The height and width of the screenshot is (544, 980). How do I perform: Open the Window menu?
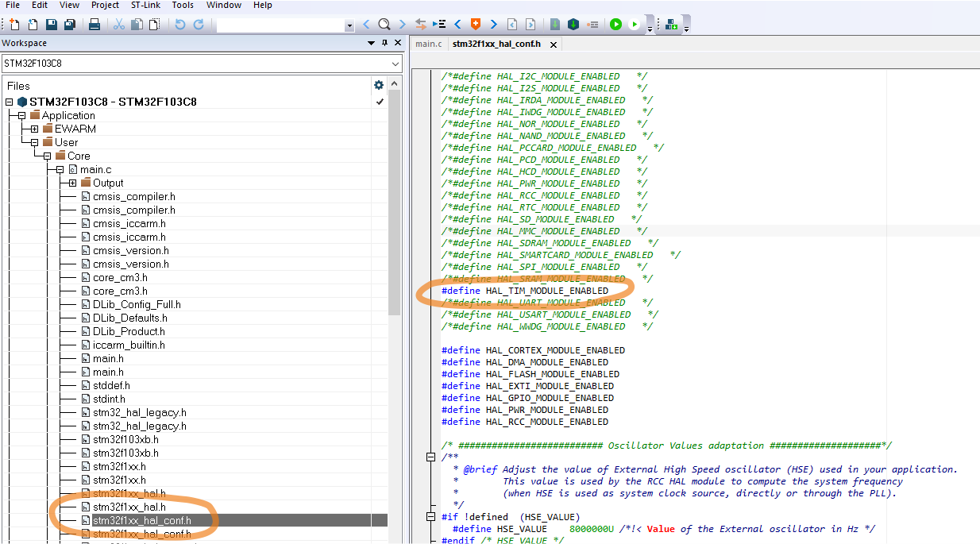pyautogui.click(x=224, y=5)
